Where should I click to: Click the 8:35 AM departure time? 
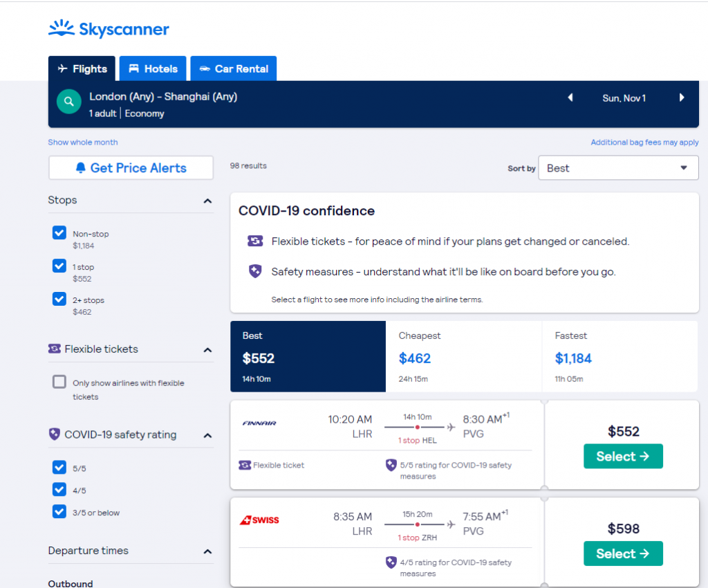coord(353,517)
